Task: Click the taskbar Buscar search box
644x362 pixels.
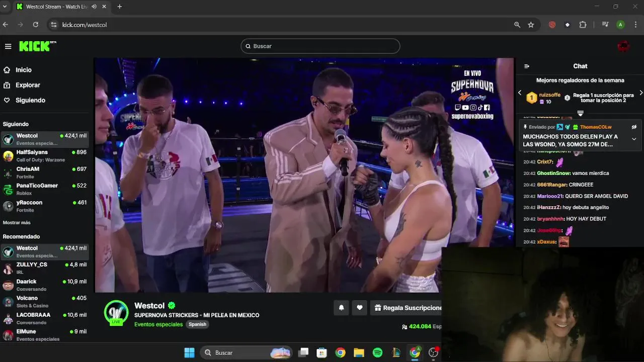Action: (247, 353)
